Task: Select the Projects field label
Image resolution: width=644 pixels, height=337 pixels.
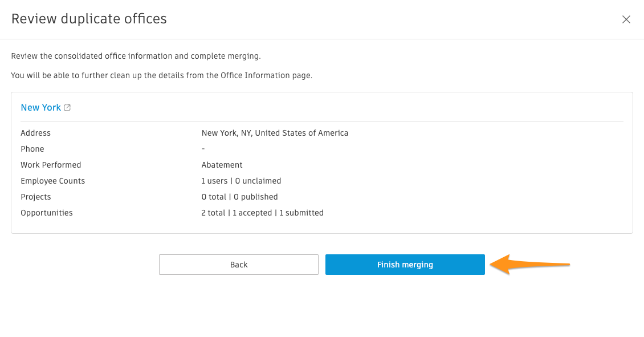Action: point(36,197)
